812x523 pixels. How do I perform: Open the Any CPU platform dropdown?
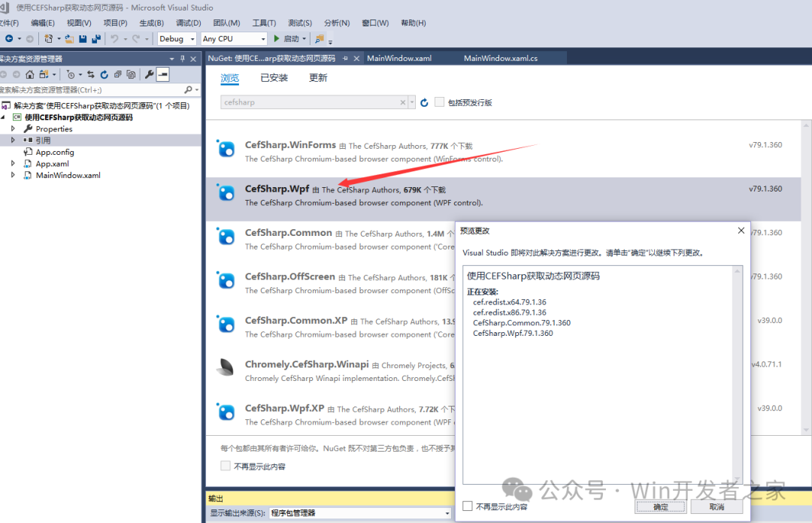tap(233, 38)
